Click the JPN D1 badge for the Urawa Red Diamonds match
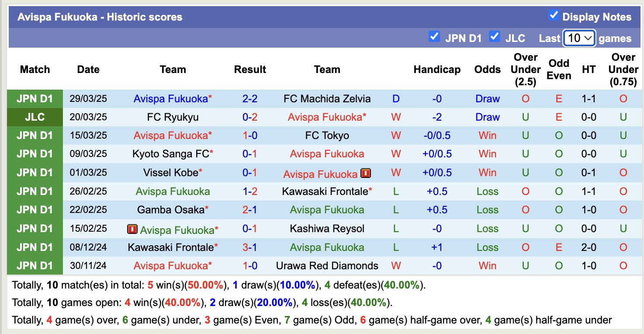The image size is (644, 334). [35, 266]
